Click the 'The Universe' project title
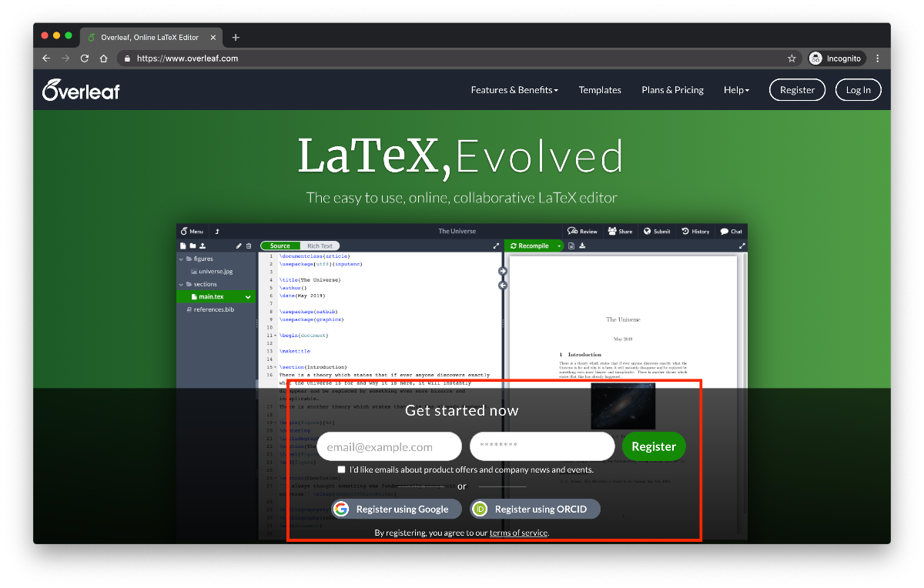The width and height of the screenshot is (924, 588). (x=457, y=231)
